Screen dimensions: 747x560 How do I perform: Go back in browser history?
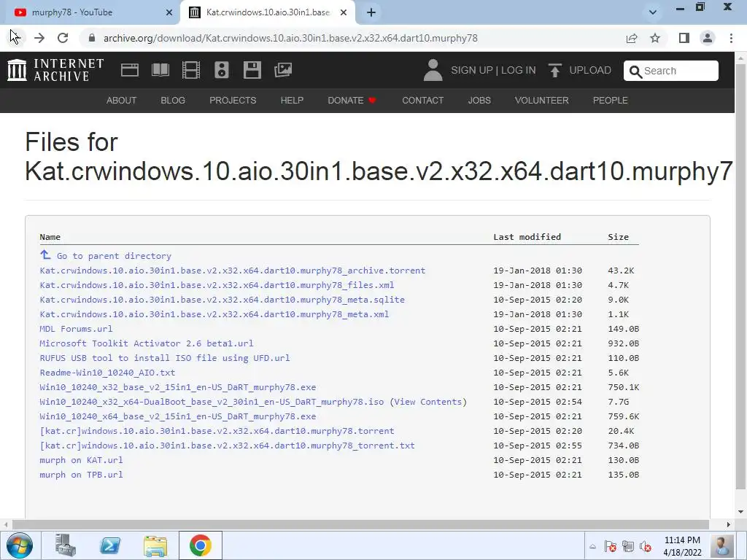pyautogui.click(x=15, y=38)
